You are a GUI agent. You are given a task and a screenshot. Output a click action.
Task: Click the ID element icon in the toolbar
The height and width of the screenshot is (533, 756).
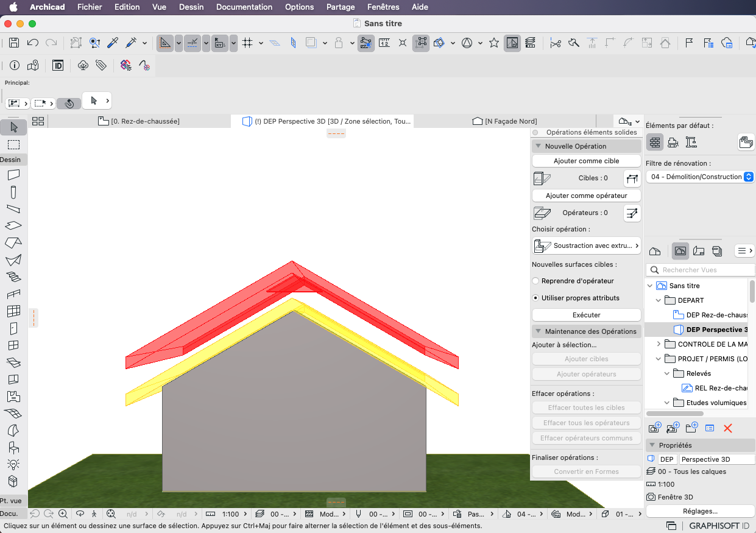click(58, 65)
